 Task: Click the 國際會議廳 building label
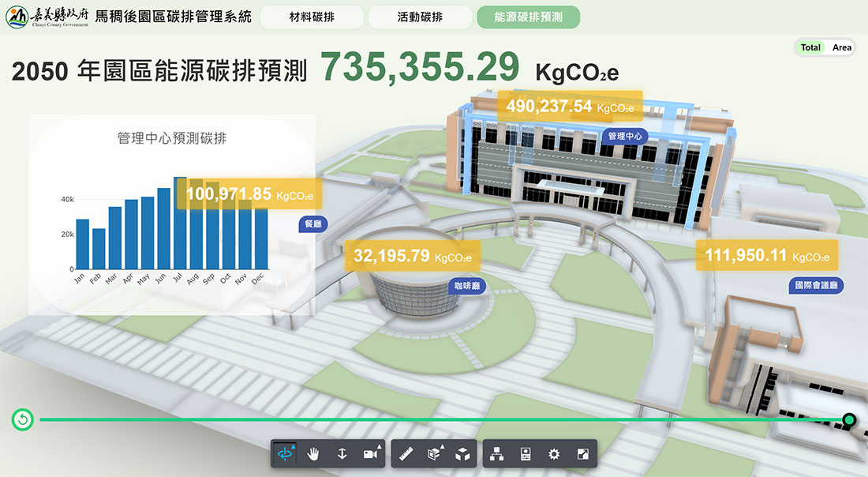point(817,286)
